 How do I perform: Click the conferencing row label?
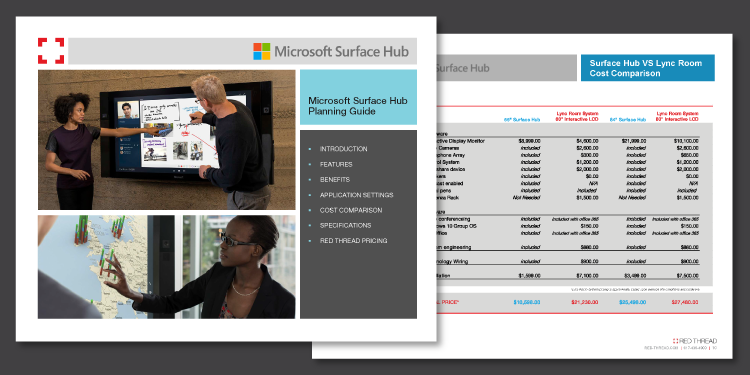(x=453, y=219)
